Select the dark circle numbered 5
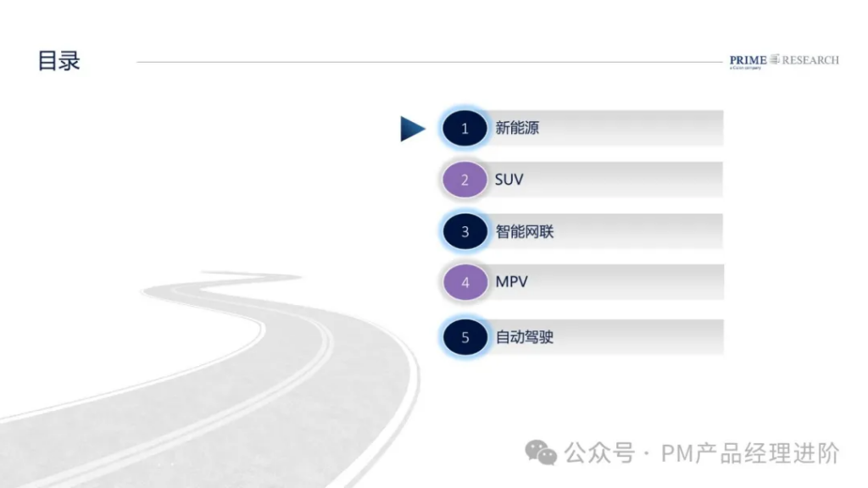This screenshot has width=868, height=488. 465,337
